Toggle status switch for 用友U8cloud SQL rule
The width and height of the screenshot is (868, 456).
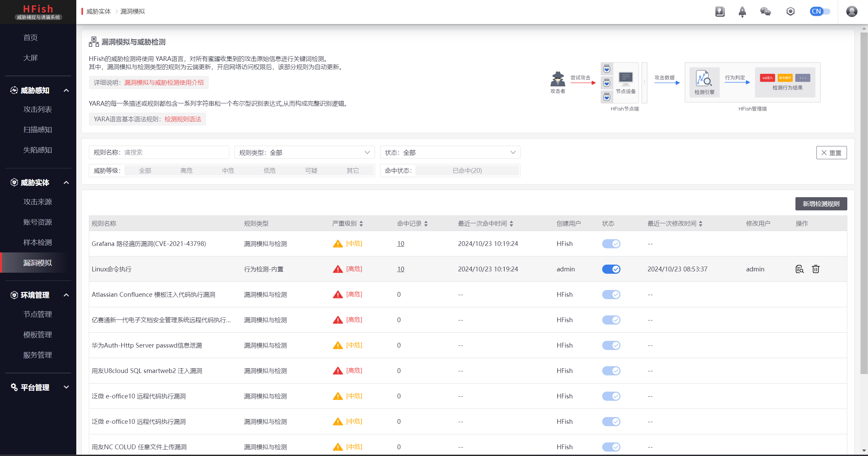point(611,371)
